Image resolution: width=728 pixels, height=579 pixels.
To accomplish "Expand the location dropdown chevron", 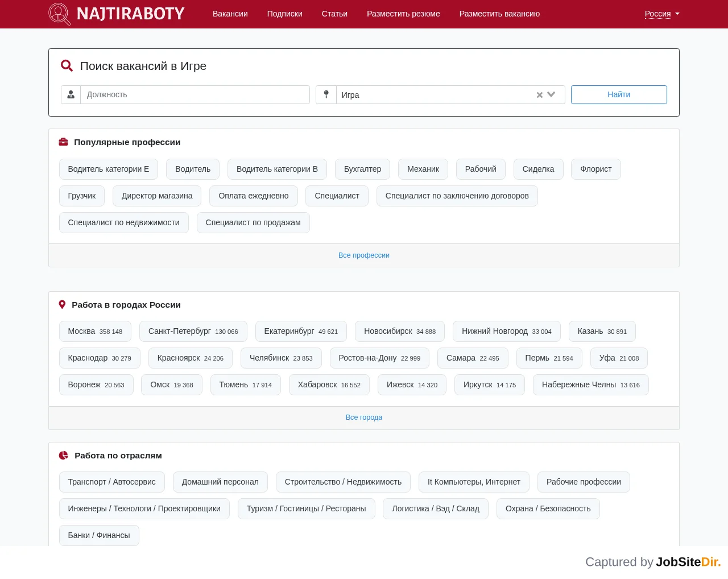I will (551, 95).
